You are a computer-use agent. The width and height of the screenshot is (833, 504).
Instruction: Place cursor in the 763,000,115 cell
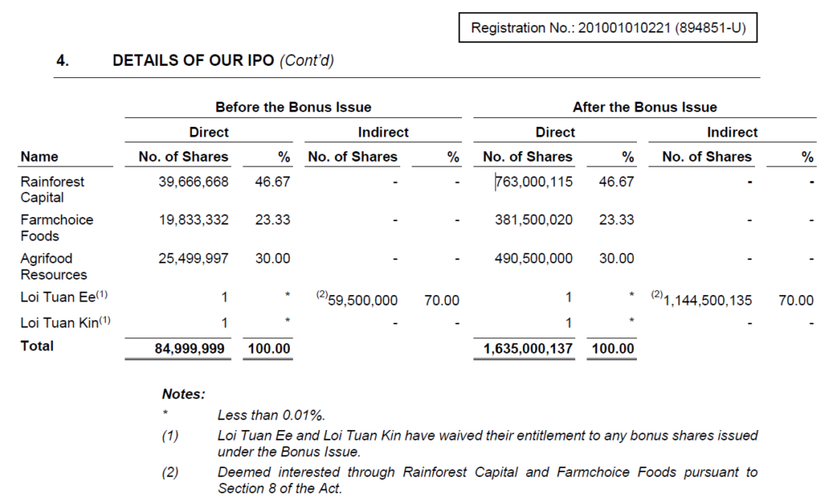(534, 182)
